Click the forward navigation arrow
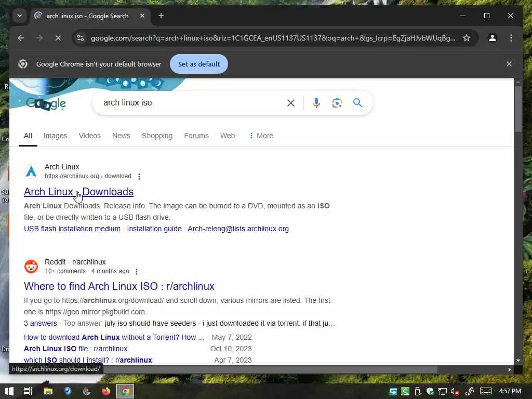 [39, 38]
